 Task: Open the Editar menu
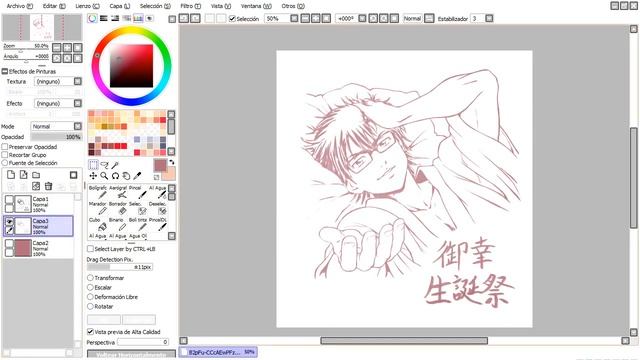[54, 6]
